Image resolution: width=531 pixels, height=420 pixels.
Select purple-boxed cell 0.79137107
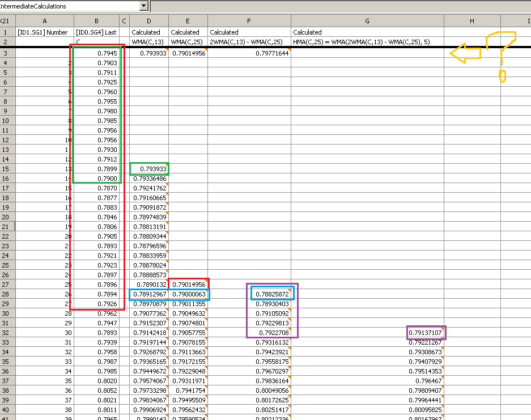426,333
